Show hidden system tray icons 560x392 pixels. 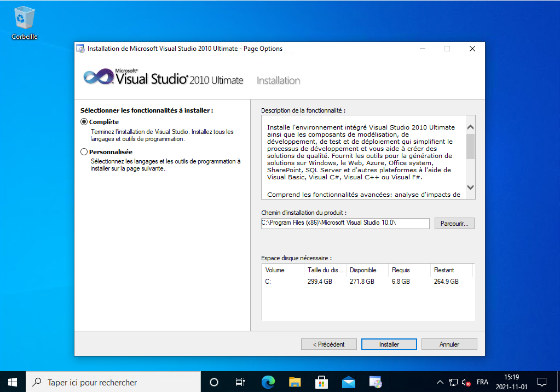440,382
